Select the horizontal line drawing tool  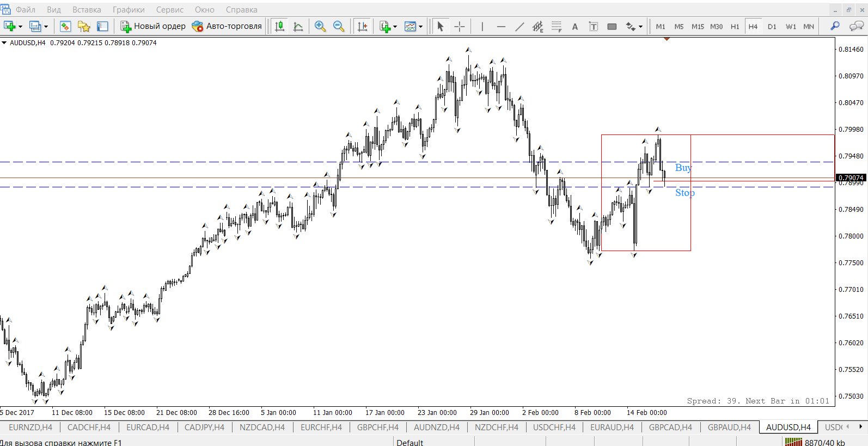[x=501, y=26]
